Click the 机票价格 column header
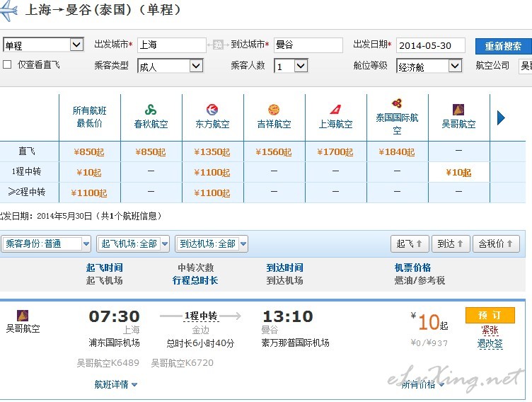The height and width of the screenshot is (402, 532). tap(412, 268)
